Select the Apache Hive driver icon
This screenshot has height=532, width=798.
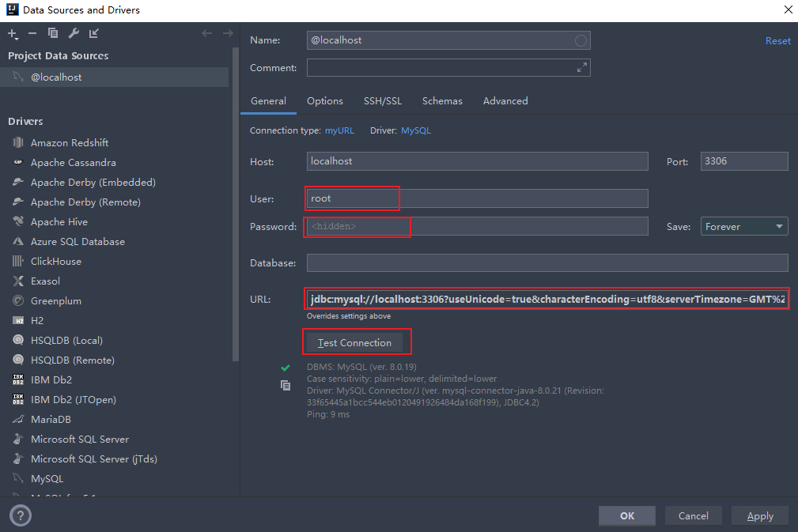pyautogui.click(x=18, y=221)
